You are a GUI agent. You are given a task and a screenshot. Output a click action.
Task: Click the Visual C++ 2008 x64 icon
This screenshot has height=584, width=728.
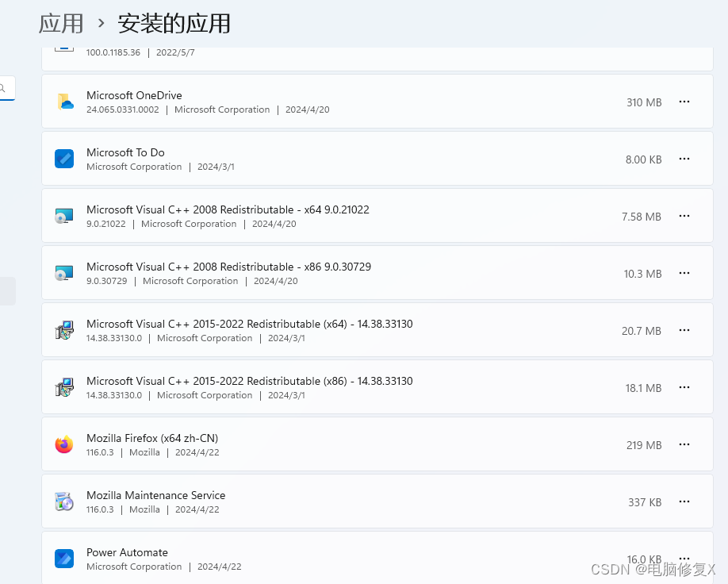tap(64, 216)
